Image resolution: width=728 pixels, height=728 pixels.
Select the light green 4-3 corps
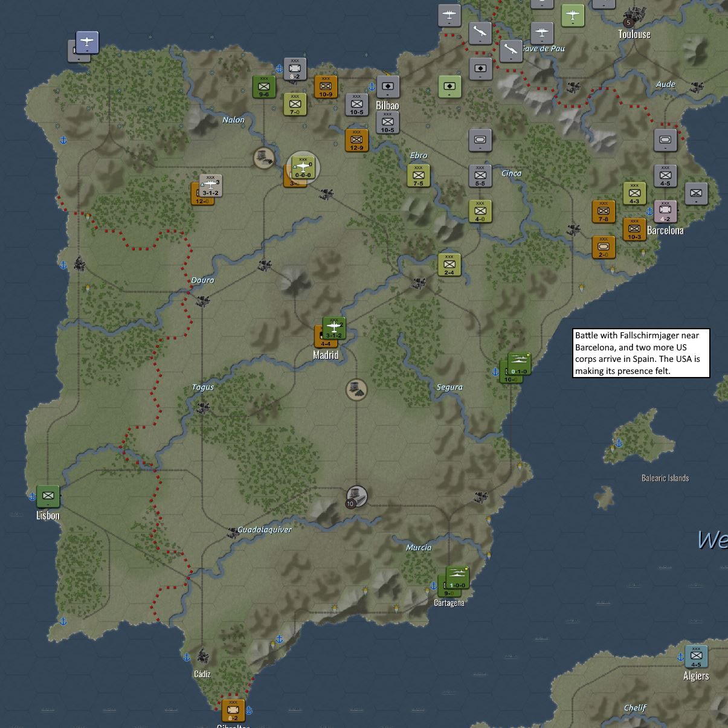[x=634, y=193]
